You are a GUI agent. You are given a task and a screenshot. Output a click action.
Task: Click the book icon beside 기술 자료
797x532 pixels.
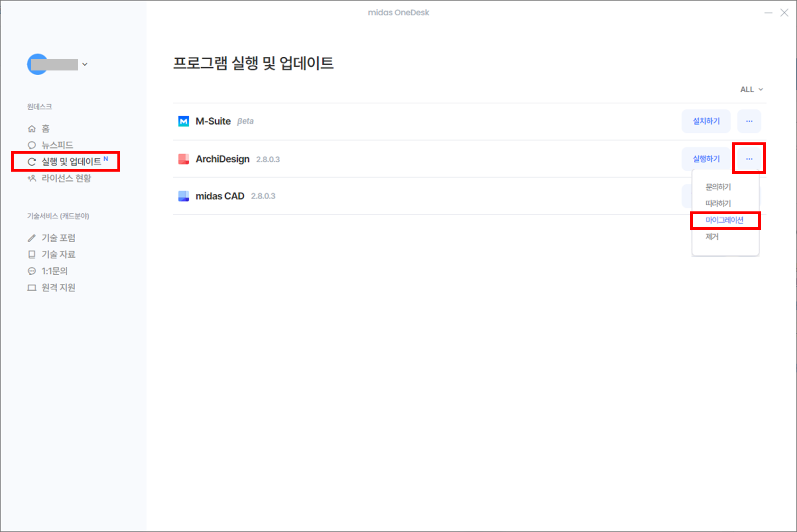(x=32, y=254)
